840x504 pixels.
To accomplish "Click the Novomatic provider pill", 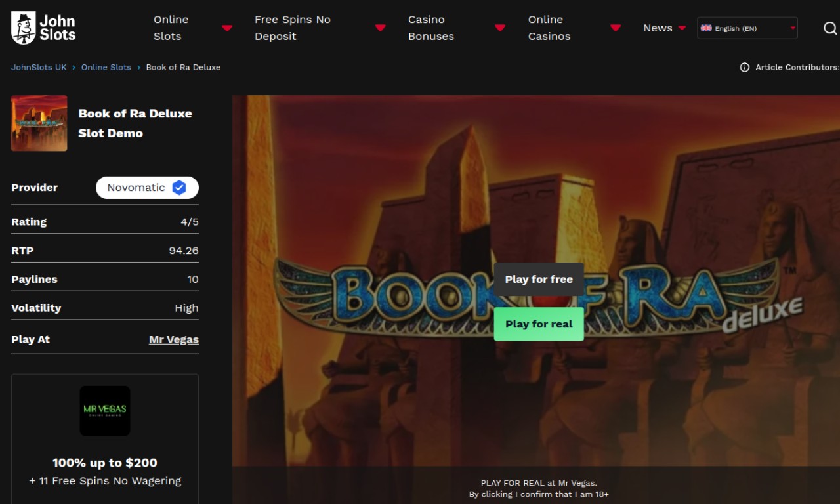I will click(x=147, y=188).
